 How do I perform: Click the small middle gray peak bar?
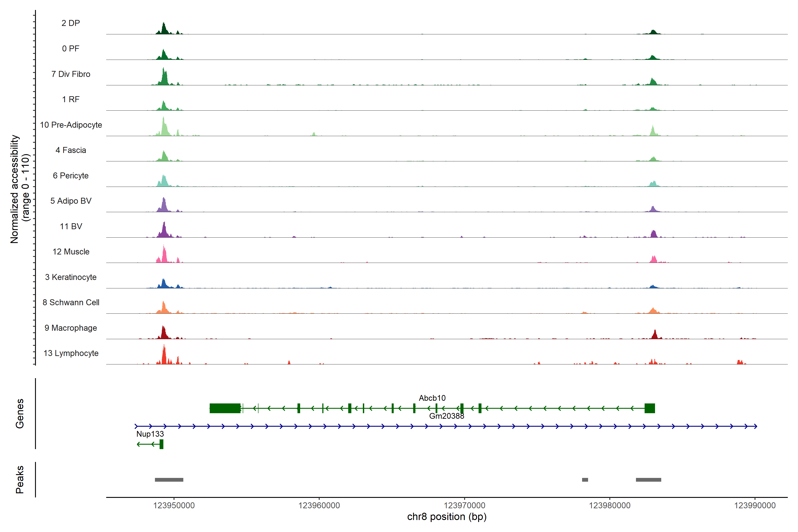pyautogui.click(x=585, y=480)
